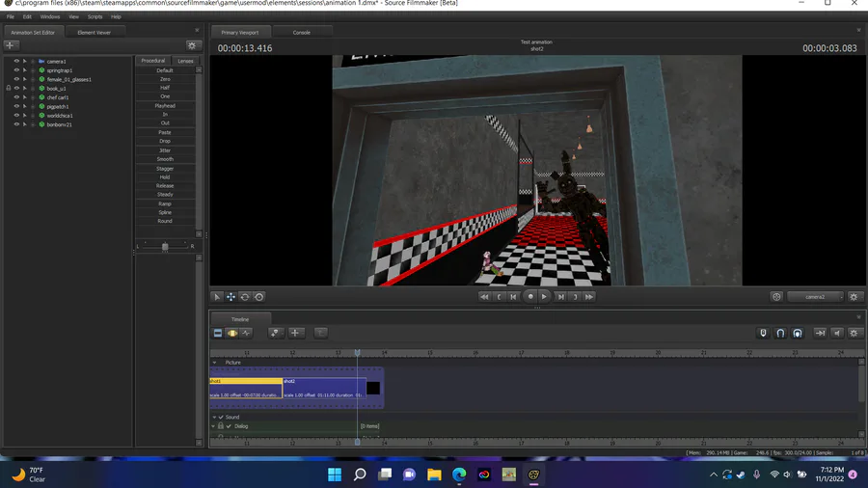Unlock book_u1 via its lock icon
The height and width of the screenshot is (488, 868).
pyautogui.click(x=9, y=88)
